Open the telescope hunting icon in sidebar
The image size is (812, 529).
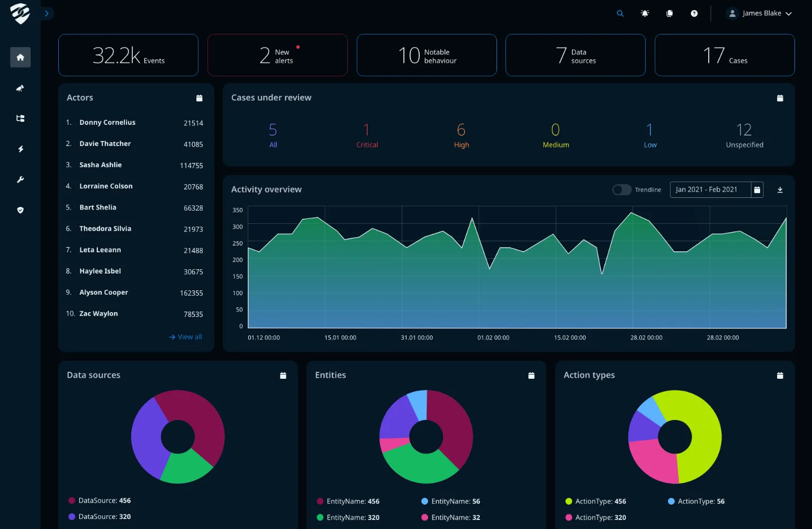20,88
